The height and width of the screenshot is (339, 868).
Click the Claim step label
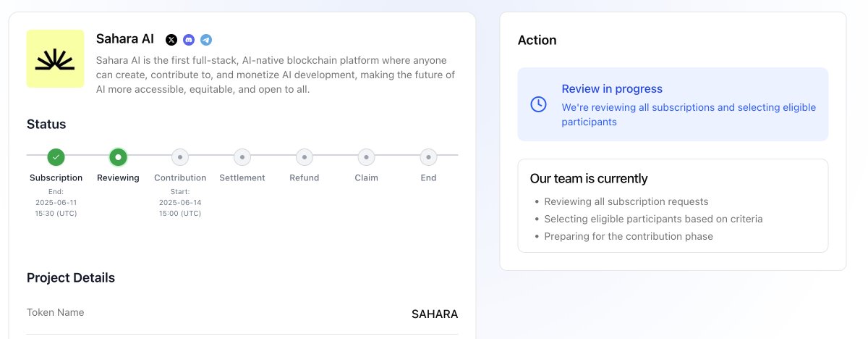367,177
